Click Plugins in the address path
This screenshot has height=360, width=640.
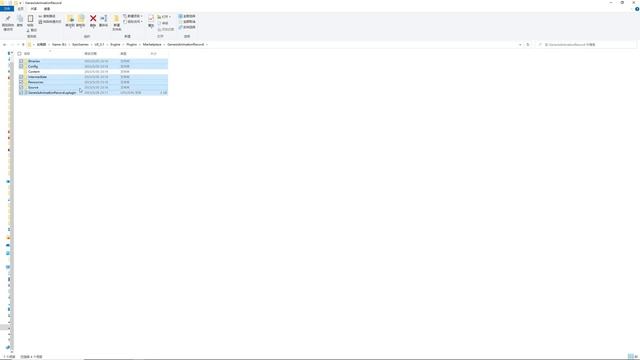(x=131, y=44)
